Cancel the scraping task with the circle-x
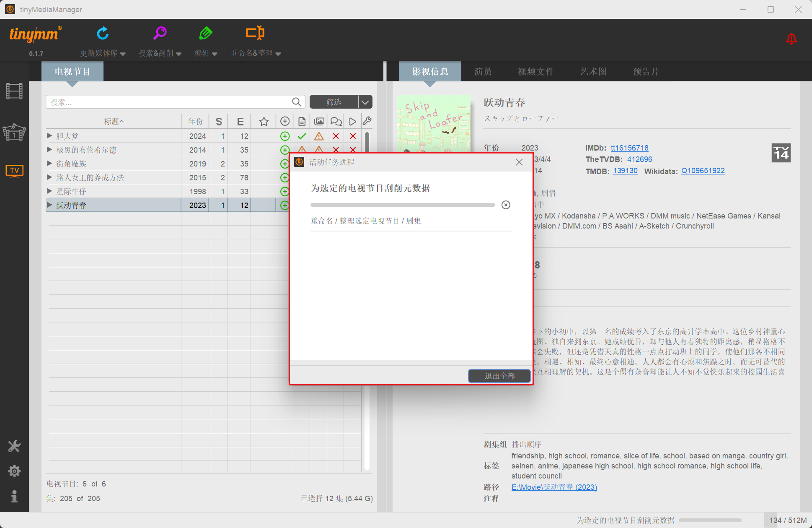812x528 pixels. [x=506, y=205]
